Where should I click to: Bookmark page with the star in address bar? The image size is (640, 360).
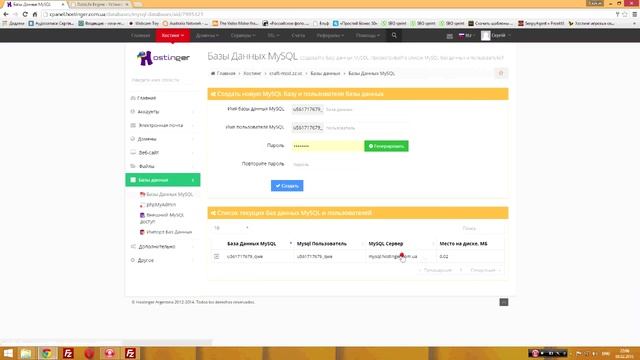(x=624, y=14)
